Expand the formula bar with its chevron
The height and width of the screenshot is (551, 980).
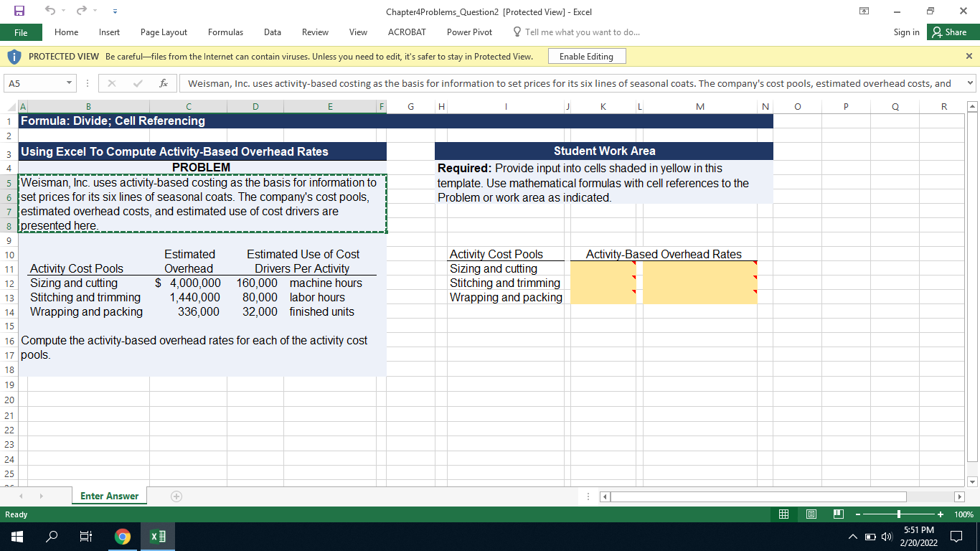pos(970,83)
